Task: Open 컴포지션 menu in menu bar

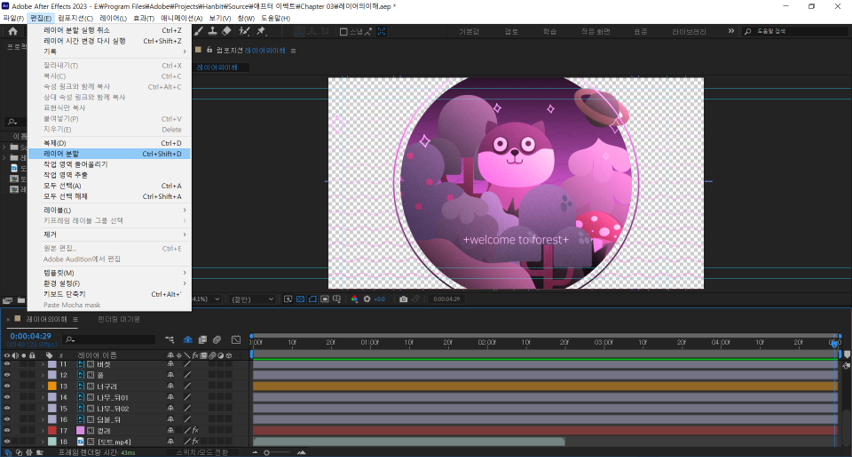Action: pyautogui.click(x=75, y=18)
